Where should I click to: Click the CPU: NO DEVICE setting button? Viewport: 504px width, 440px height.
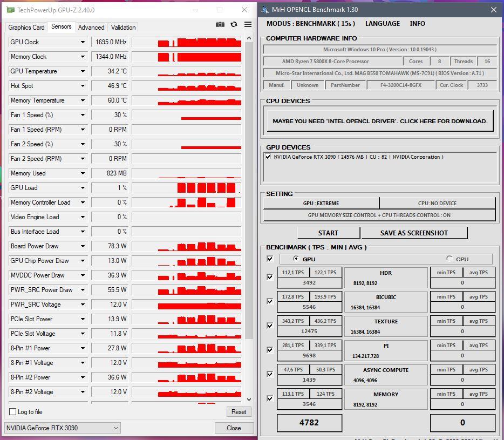437,204
